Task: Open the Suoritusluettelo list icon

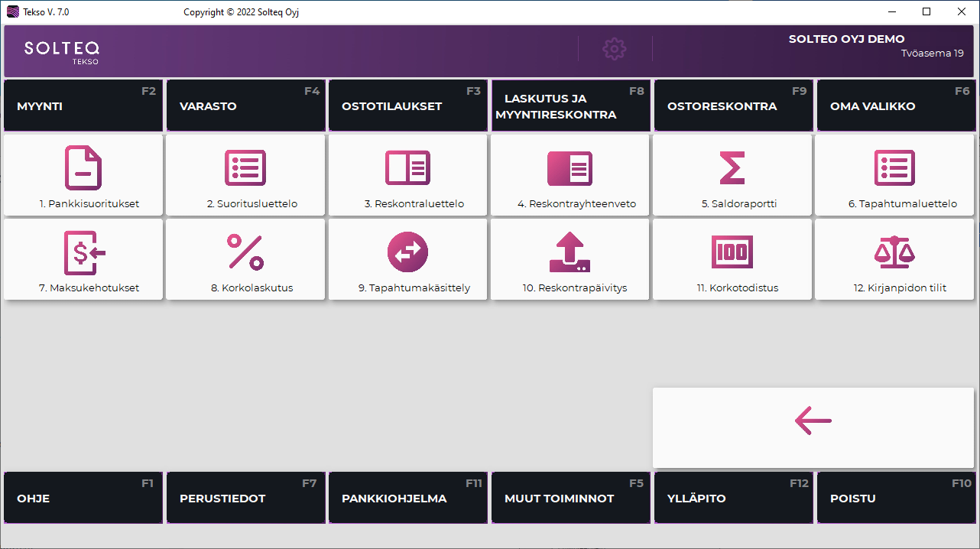Action: click(x=245, y=167)
